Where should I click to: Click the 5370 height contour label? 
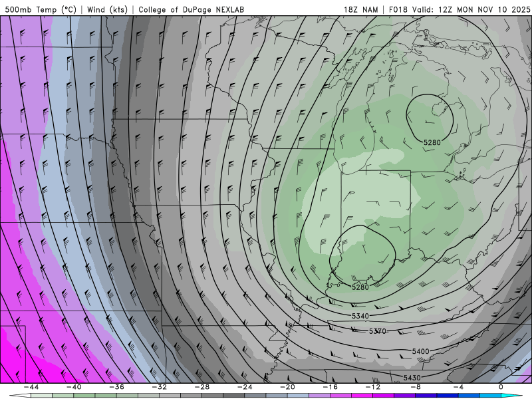tap(377, 331)
